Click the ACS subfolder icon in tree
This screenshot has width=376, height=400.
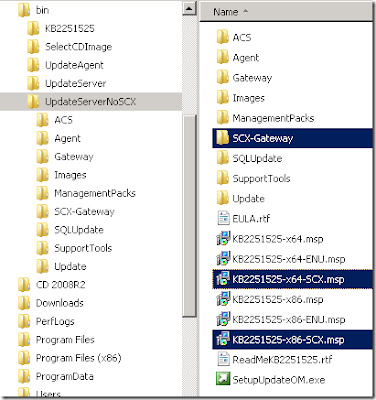43,120
